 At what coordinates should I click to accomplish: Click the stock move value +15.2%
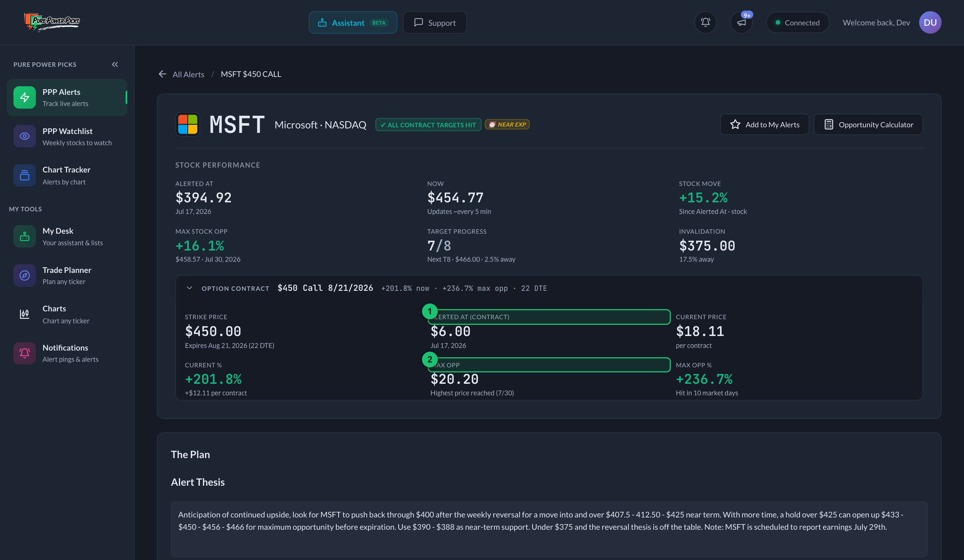coord(703,197)
